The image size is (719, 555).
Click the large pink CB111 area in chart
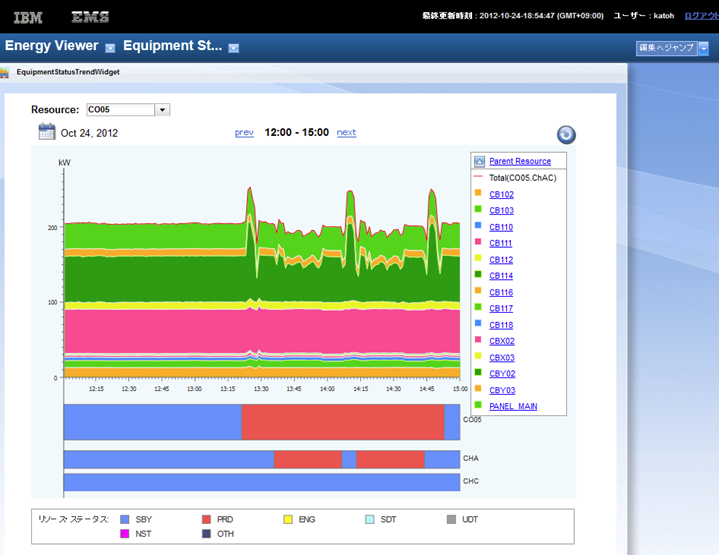pyautogui.click(x=262, y=331)
